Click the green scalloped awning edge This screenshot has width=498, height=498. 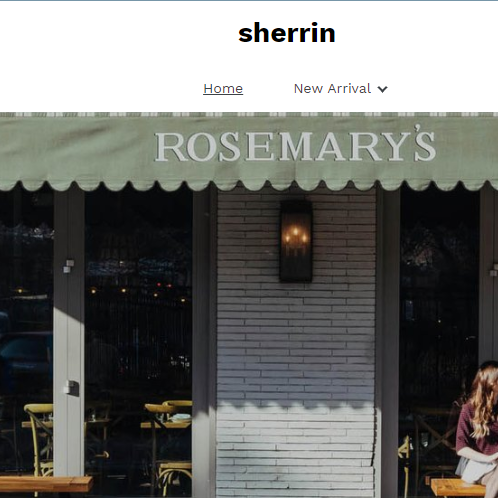[x=249, y=185]
